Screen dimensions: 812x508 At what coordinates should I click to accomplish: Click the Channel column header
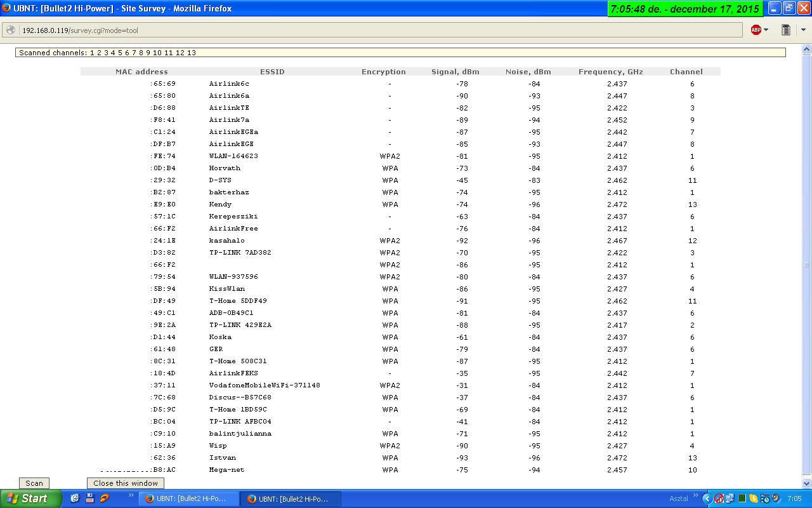[686, 72]
